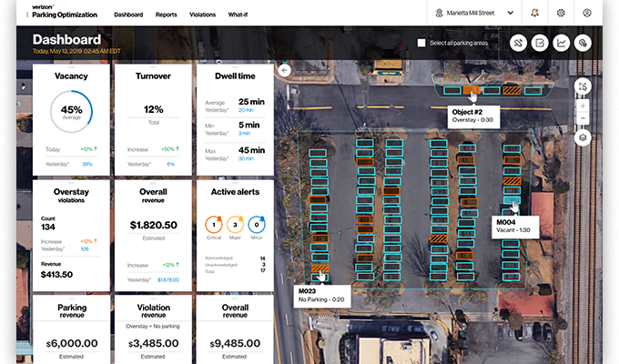Open the Parking revenue card title
The height and width of the screenshot is (364, 619).
(x=72, y=310)
